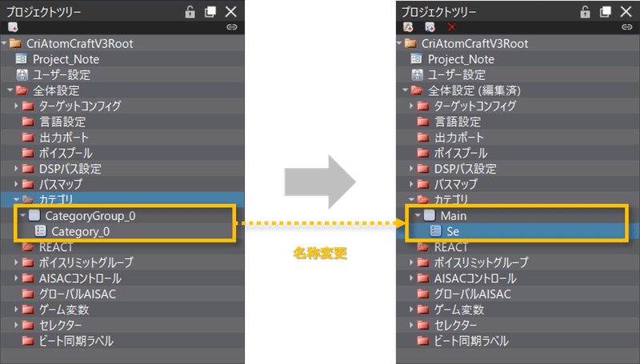Click ユーザー設定 icon in left tree
Screen dimensions: 640x364
click(x=22, y=74)
